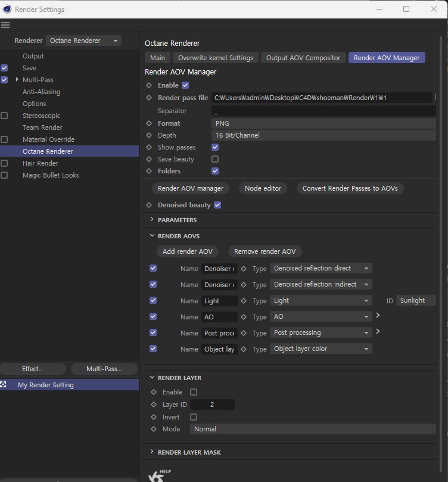The image size is (448, 482).
Task: Click keyframe diamond next to Format
Action: pos(149,123)
